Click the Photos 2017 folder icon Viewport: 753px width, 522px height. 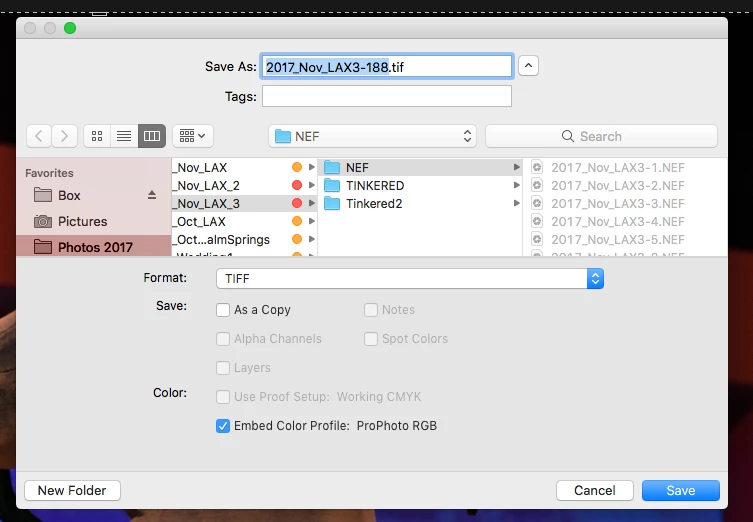(43, 247)
